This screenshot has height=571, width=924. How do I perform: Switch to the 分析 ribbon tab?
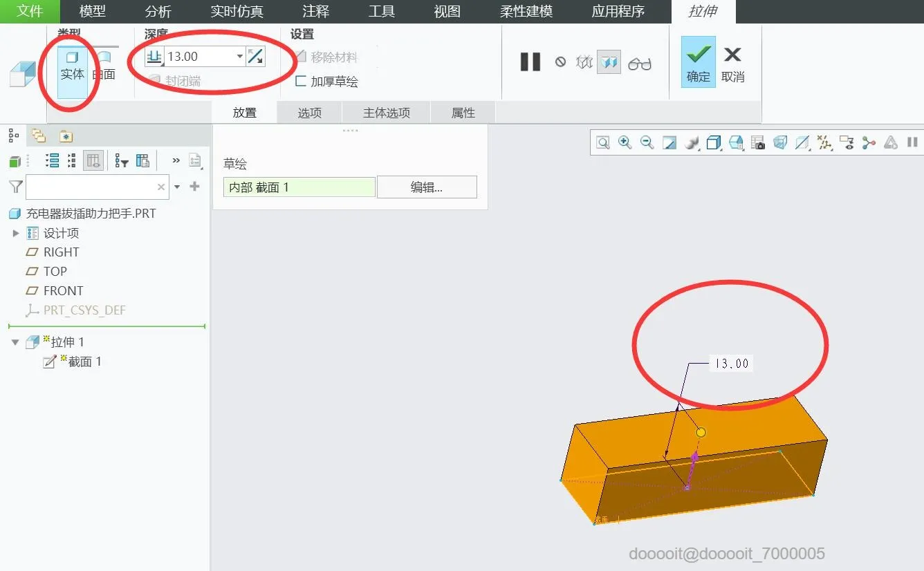[x=158, y=12]
